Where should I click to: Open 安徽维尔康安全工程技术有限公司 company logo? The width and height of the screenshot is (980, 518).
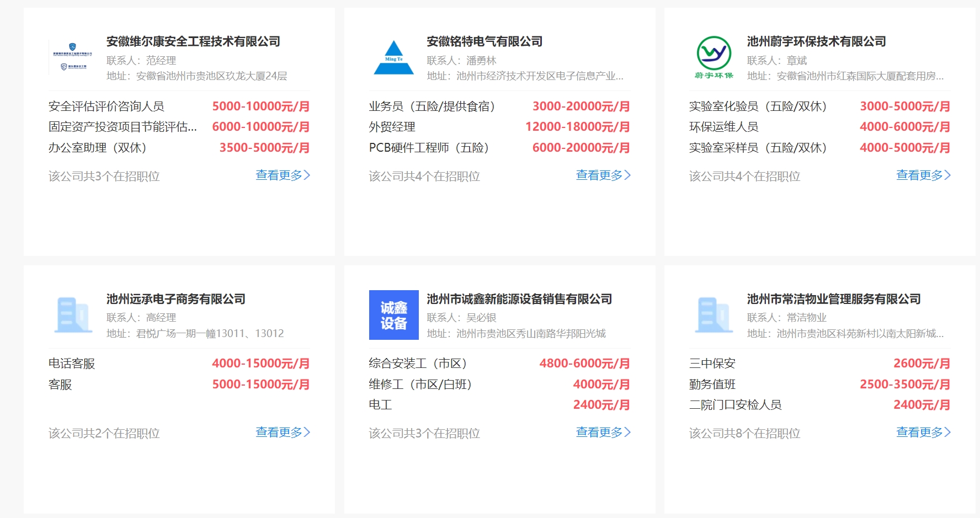(73, 57)
